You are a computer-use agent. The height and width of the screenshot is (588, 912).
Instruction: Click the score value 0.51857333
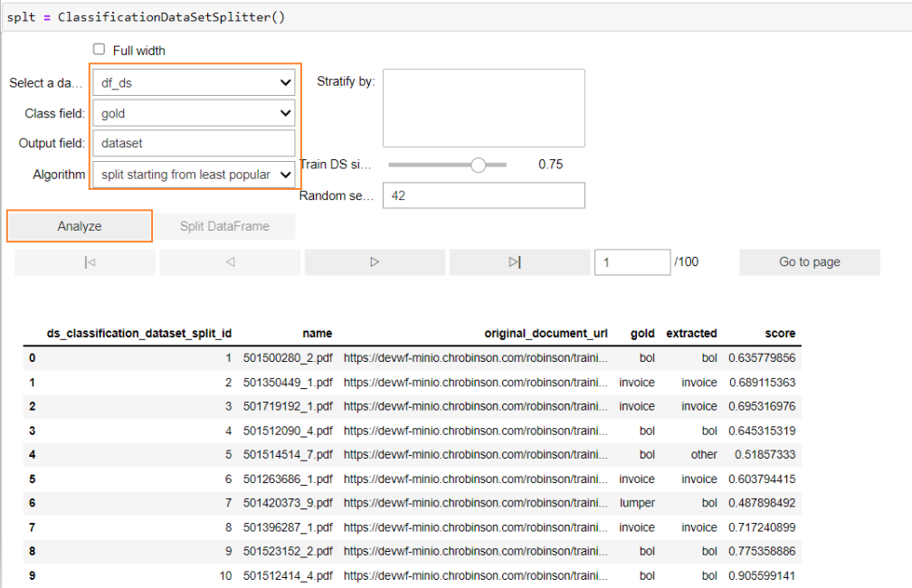click(x=765, y=455)
